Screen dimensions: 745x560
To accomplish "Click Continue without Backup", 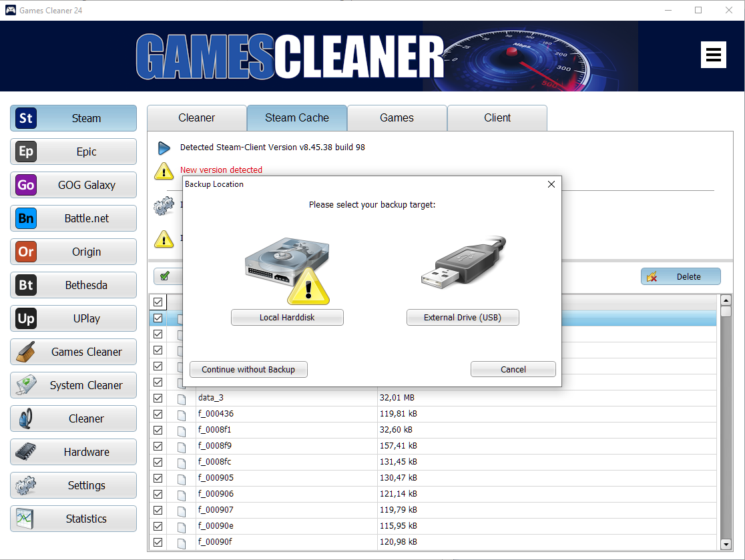I will click(248, 370).
